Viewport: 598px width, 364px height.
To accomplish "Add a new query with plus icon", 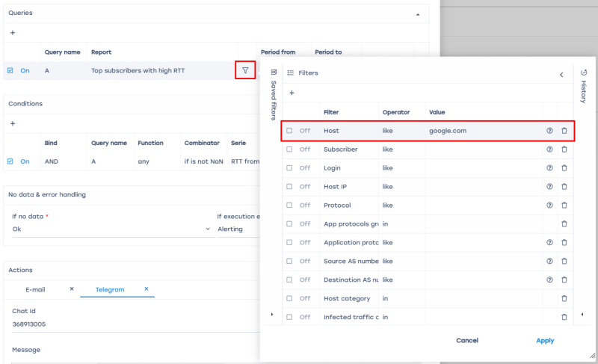I will coord(12,33).
